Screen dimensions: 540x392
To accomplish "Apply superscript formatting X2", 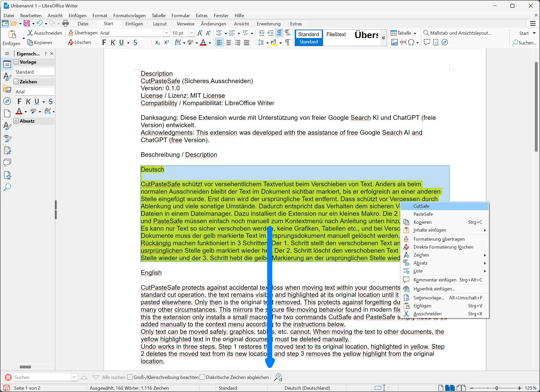I will coord(167,42).
